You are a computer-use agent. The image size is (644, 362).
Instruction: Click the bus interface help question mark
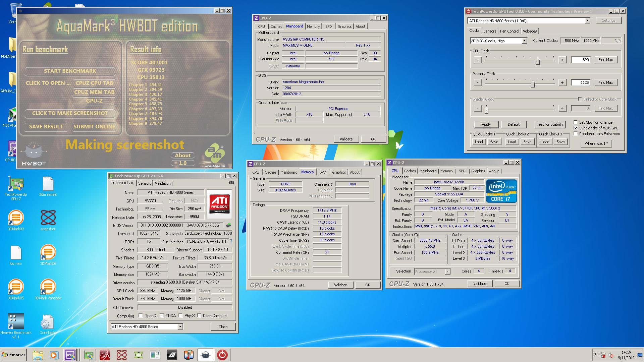(231, 241)
